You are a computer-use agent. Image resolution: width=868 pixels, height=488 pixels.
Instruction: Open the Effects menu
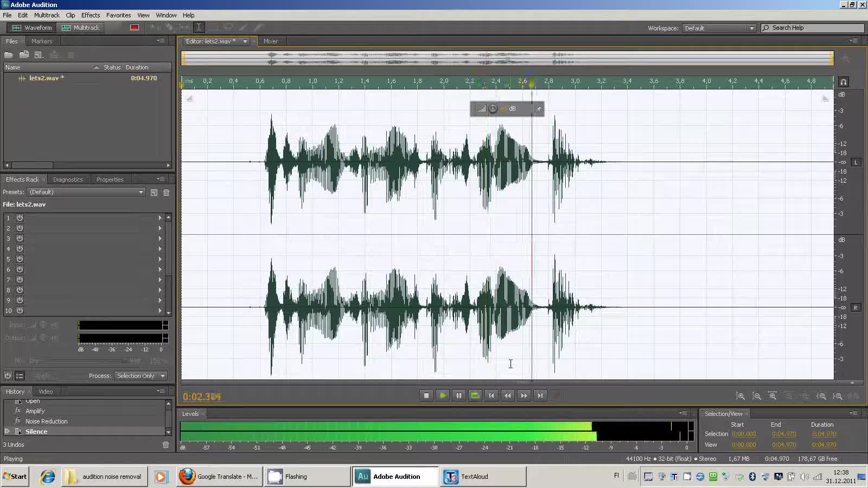pyautogui.click(x=91, y=15)
